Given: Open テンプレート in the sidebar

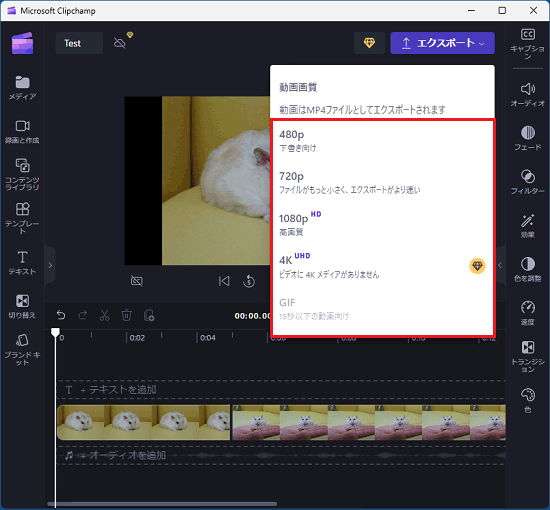Looking at the screenshot, I should click(22, 217).
